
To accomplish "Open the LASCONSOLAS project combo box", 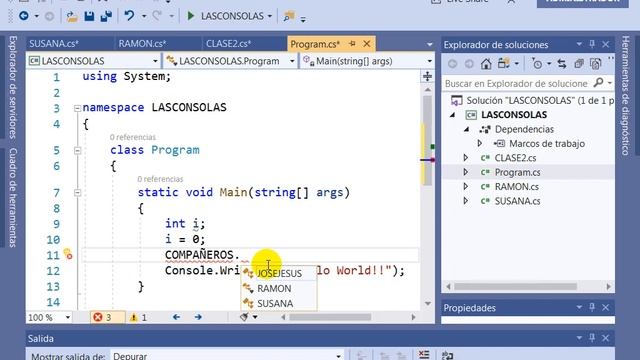I will click(93, 61).
